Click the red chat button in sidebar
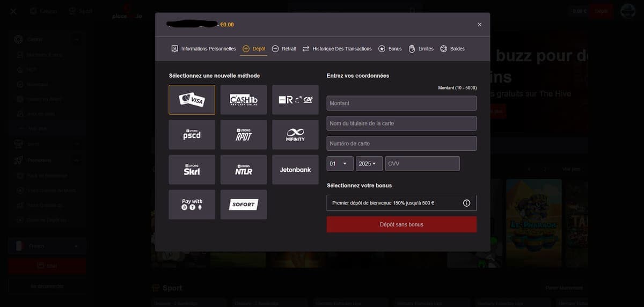This screenshot has width=644, height=307. [x=47, y=266]
